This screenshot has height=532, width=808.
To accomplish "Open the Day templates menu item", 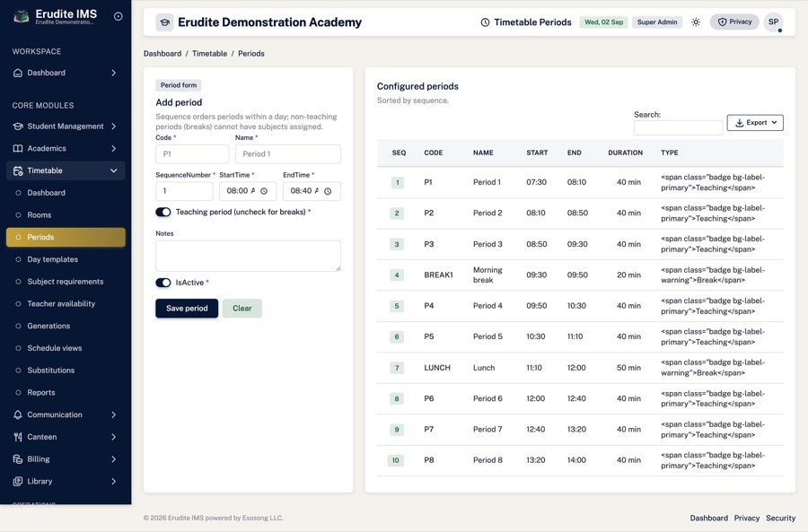I will [53, 259].
